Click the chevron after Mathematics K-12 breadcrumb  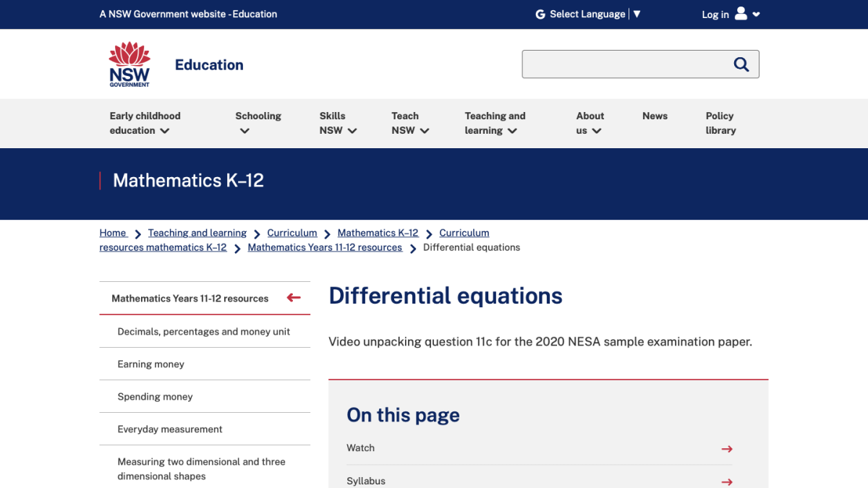429,233
